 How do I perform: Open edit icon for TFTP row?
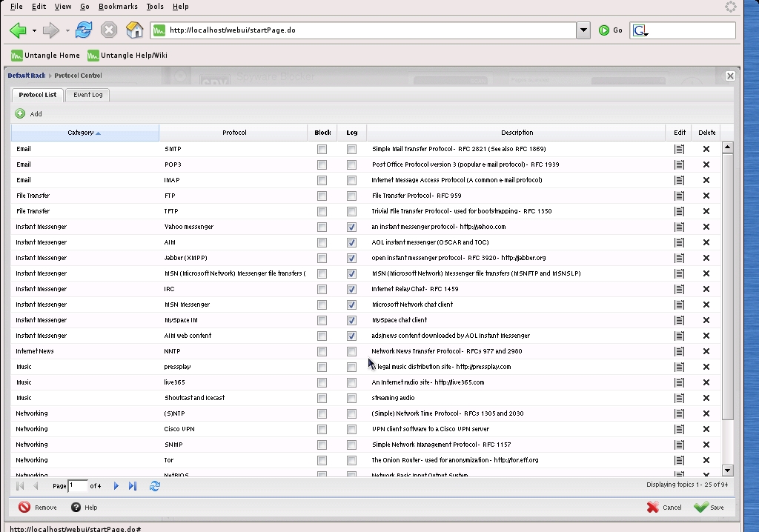[x=679, y=211]
